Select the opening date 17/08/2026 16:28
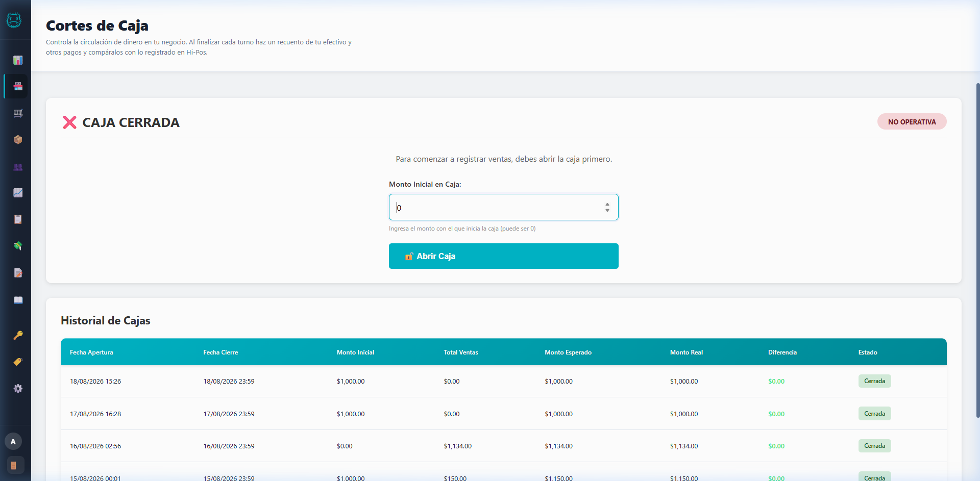This screenshot has height=481, width=980. (x=95, y=414)
